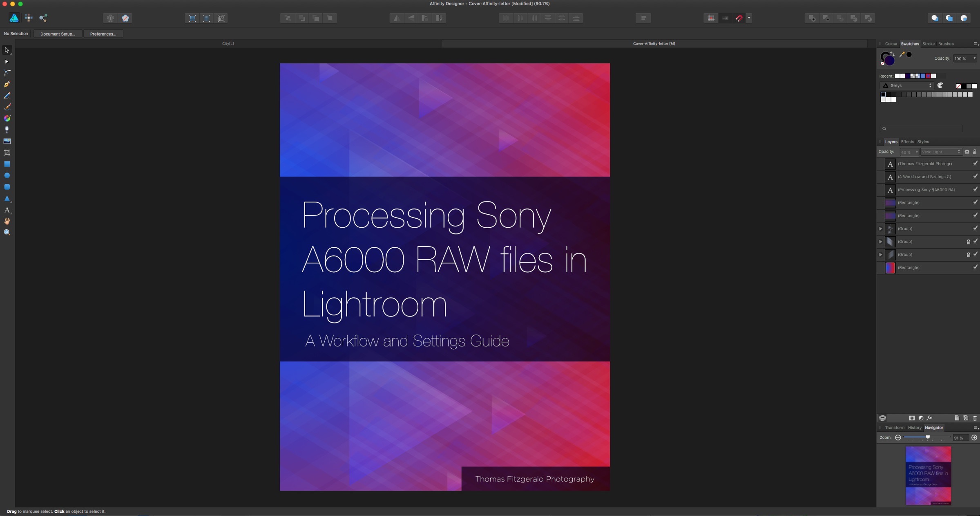The height and width of the screenshot is (516, 980).
Task: Switch to the Styles tab
Action: coord(923,142)
